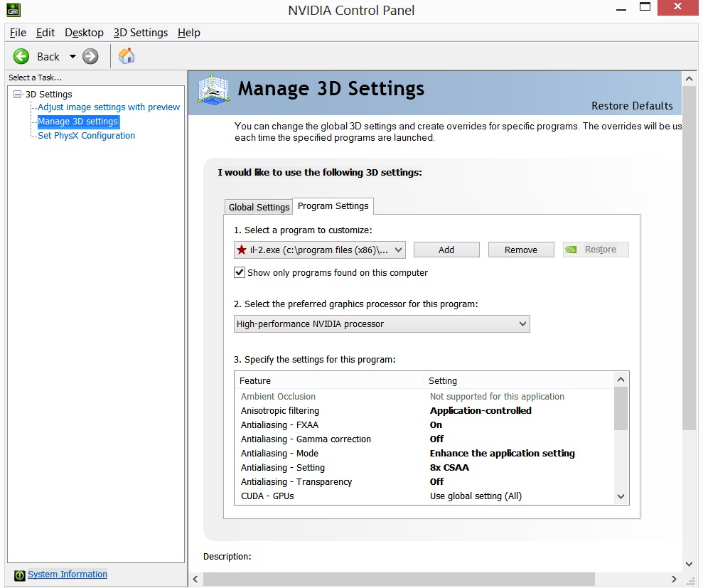703x588 pixels.
Task: Click the Application-controlled setting value
Action: [x=481, y=411]
